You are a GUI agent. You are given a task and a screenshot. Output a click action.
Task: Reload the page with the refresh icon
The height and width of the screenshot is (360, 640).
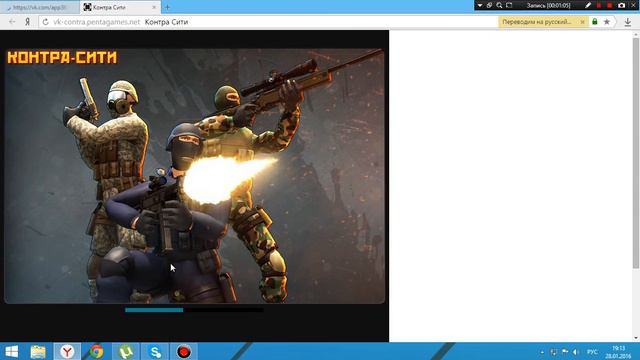[45, 22]
